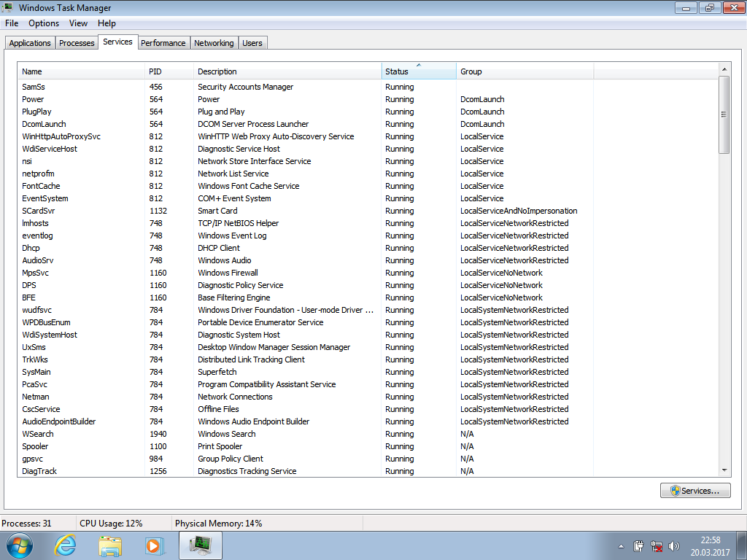Screen dimensions: 747x560
Task: Select the SCardSvr service
Action: 39,211
